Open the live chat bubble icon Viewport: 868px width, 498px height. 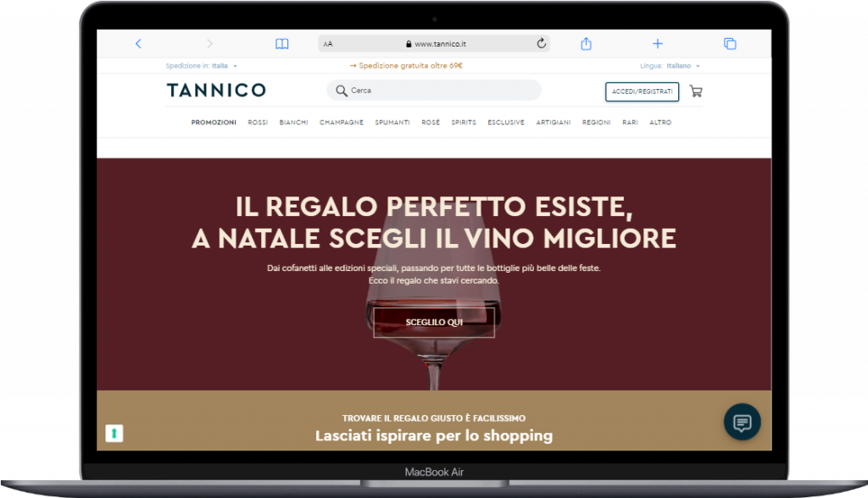pos(742,422)
